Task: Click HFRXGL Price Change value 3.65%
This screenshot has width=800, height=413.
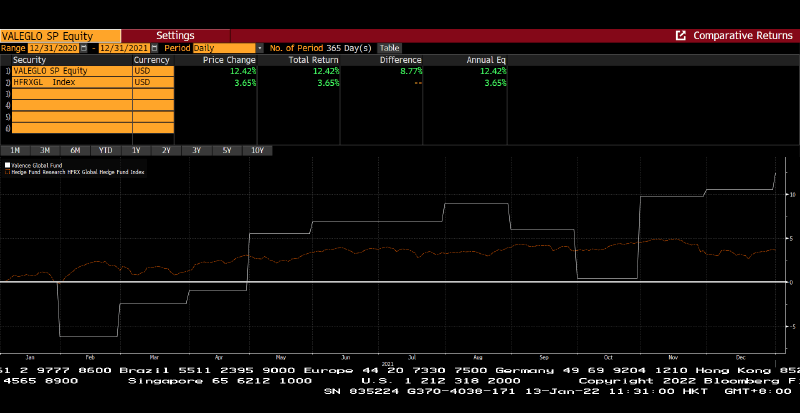Action: [245, 82]
